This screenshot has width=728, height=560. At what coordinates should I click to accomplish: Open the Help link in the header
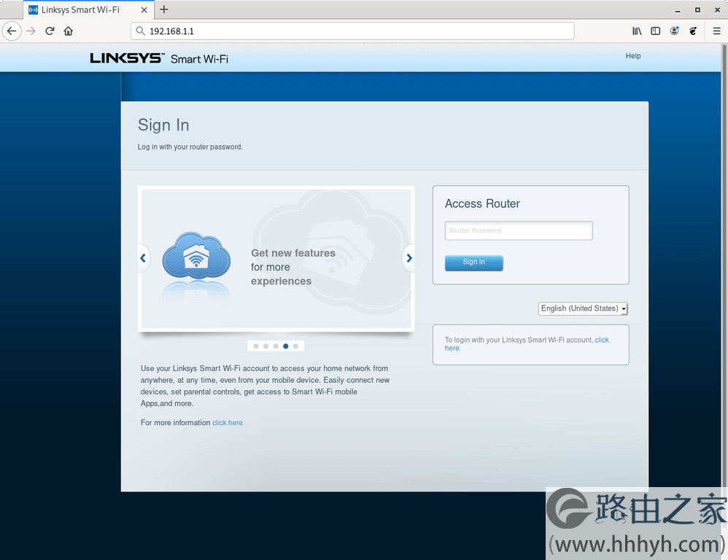[633, 55]
